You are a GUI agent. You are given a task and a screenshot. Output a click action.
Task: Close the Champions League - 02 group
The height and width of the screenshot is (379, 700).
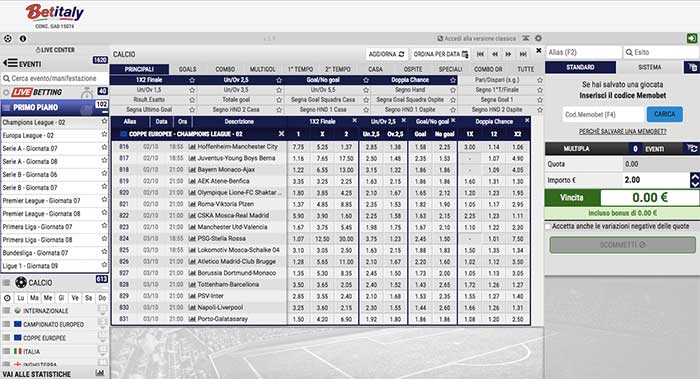281,133
